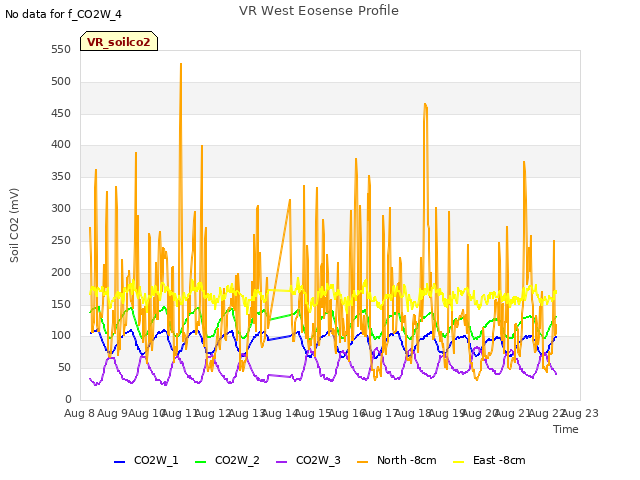The width and height of the screenshot is (640, 480).
Task: Toggle CO2W_1 series in legend
Action: point(146,460)
